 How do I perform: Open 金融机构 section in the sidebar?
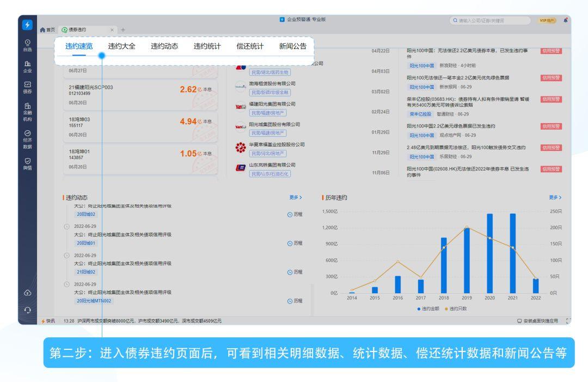click(27, 112)
